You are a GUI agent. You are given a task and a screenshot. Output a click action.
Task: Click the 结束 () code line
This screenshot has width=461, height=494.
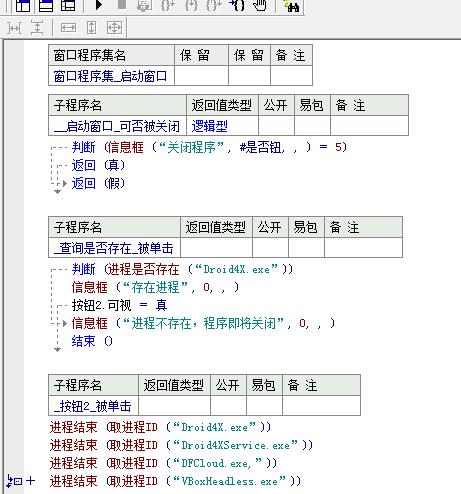[92, 341]
